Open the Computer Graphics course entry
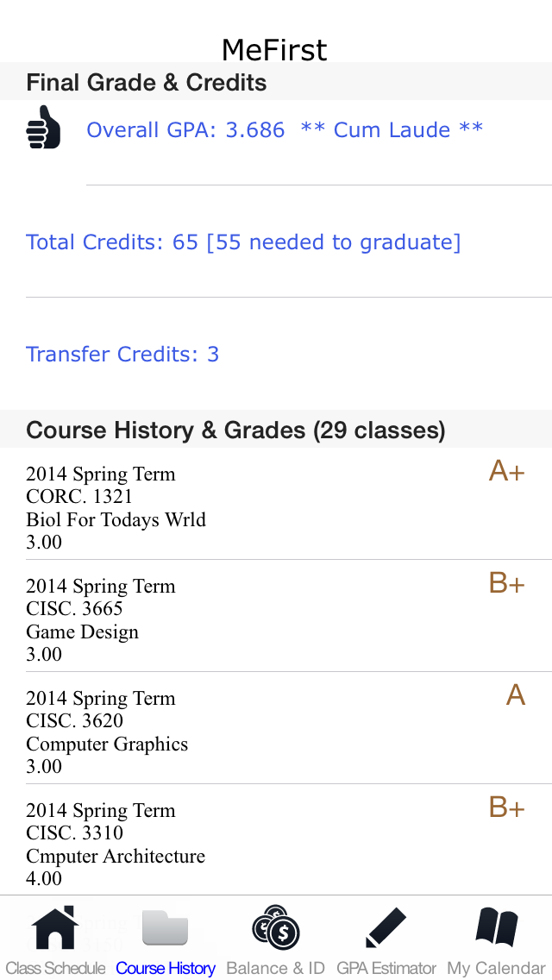Viewport: 552px width, 980px height. (107, 744)
